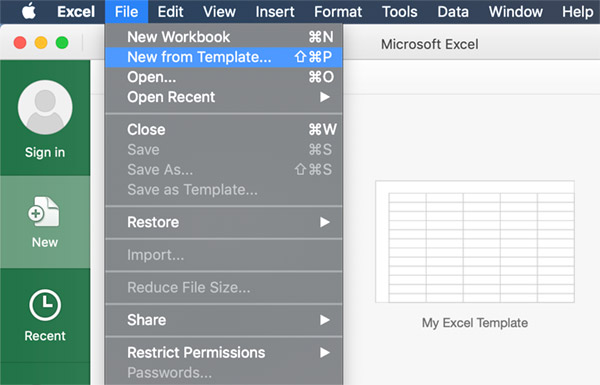Image resolution: width=600 pixels, height=385 pixels.
Task: Expand the Restrict Permissions submenu
Action: tap(223, 352)
